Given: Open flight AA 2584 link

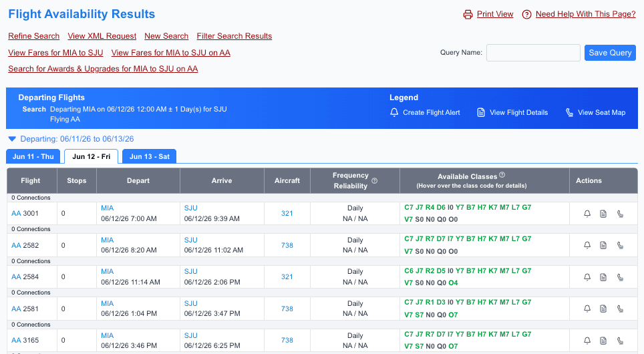Looking at the screenshot, I should coord(16,277).
